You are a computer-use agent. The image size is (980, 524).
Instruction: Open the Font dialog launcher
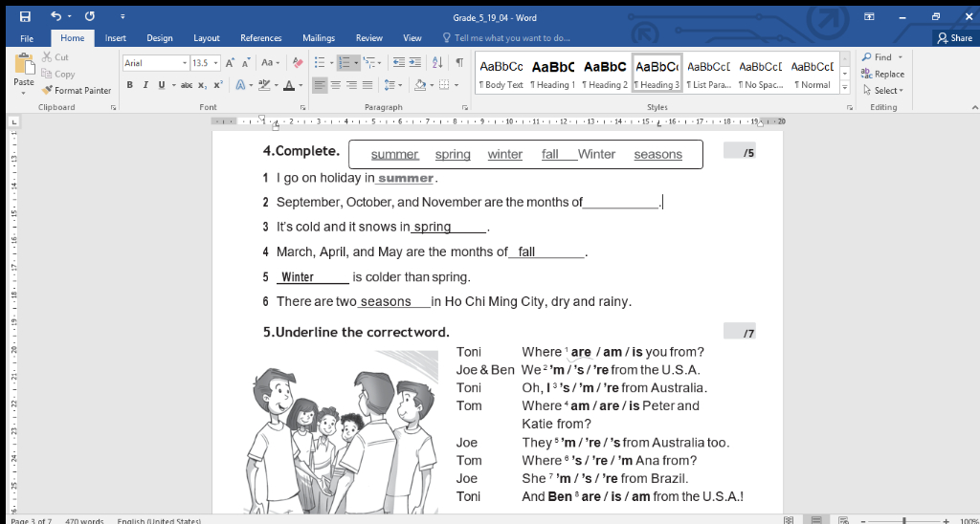[x=302, y=108]
